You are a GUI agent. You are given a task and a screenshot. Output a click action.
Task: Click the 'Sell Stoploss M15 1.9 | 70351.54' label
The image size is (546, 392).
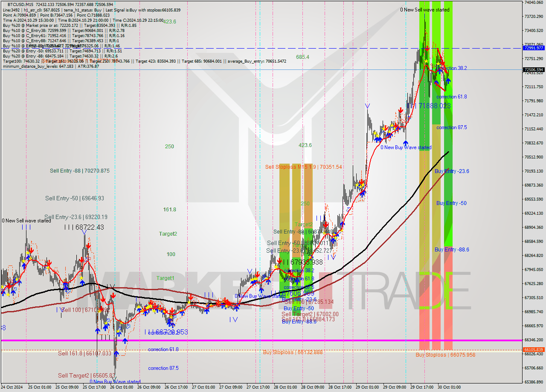[303, 167]
